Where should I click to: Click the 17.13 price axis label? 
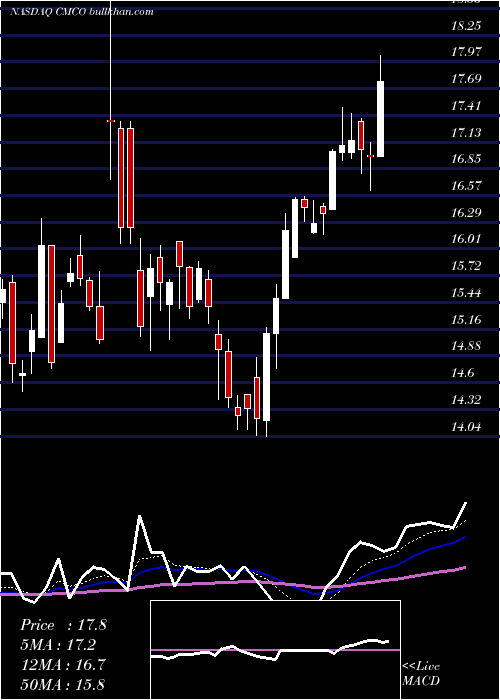pos(466,133)
